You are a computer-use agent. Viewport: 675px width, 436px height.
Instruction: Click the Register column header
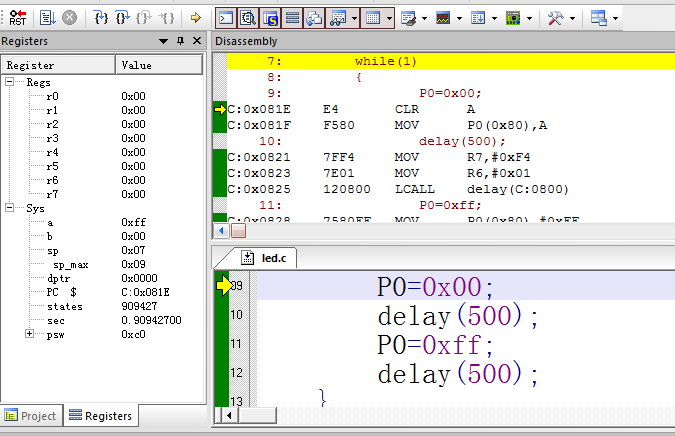tap(30, 64)
